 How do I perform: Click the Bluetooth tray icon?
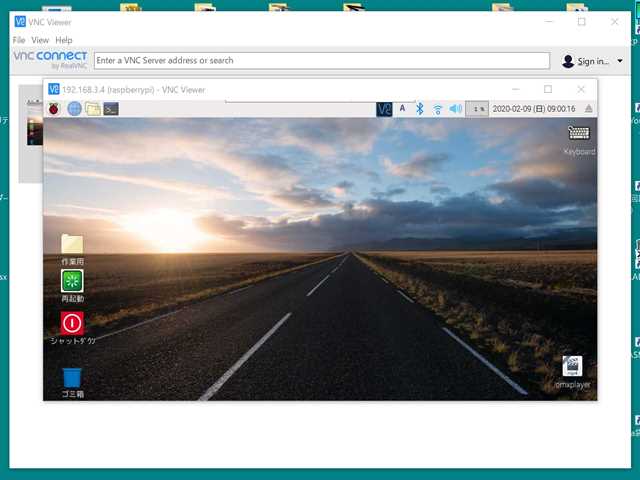[x=420, y=109]
